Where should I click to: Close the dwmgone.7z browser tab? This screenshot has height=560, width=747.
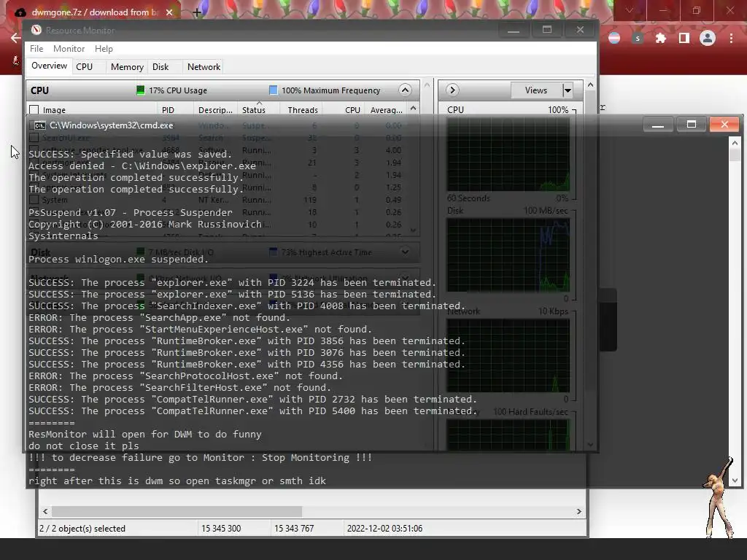169,12
